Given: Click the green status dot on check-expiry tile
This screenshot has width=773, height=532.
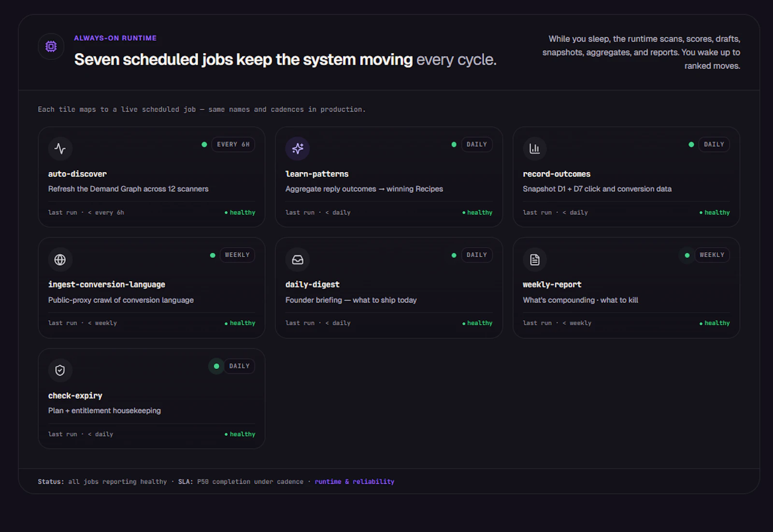Looking at the screenshot, I should (216, 366).
